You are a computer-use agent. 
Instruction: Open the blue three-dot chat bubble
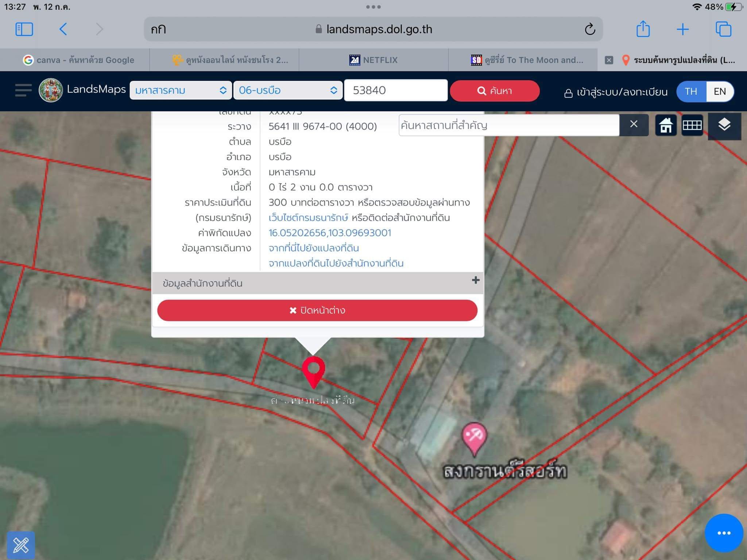pyautogui.click(x=724, y=533)
